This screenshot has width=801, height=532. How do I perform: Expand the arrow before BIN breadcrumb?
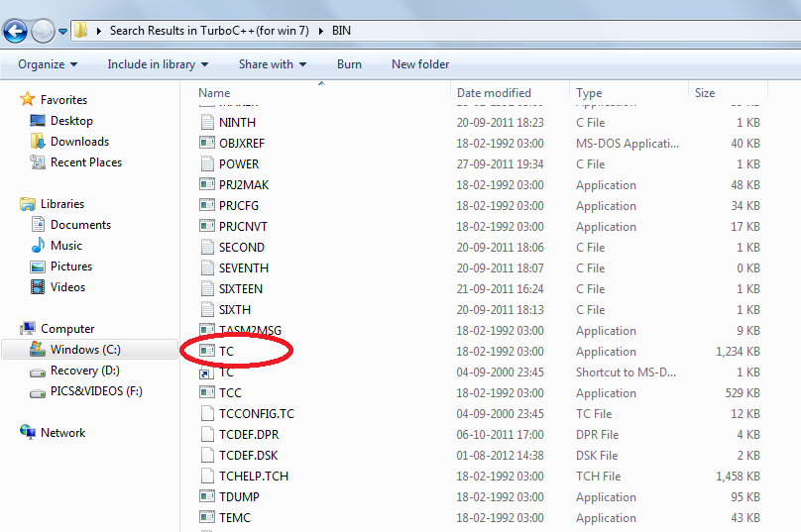point(321,31)
